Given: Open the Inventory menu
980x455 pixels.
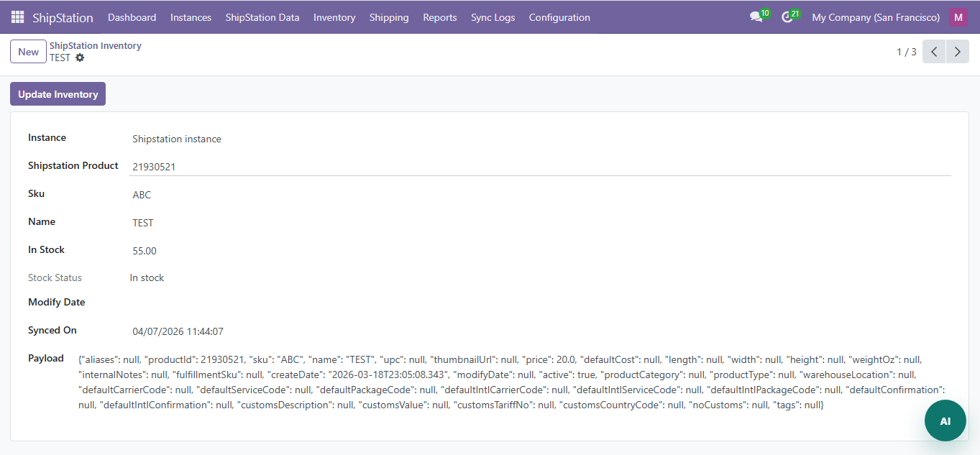Looking at the screenshot, I should click(334, 17).
